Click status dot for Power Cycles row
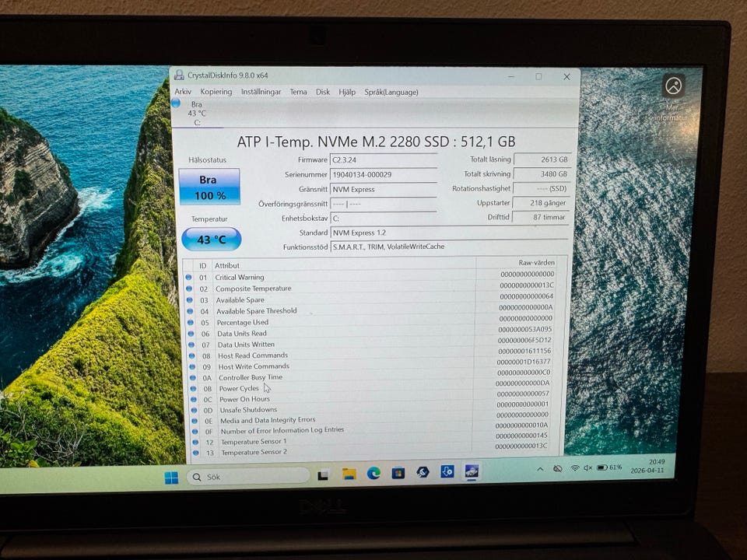The image size is (747, 560). 194,389
